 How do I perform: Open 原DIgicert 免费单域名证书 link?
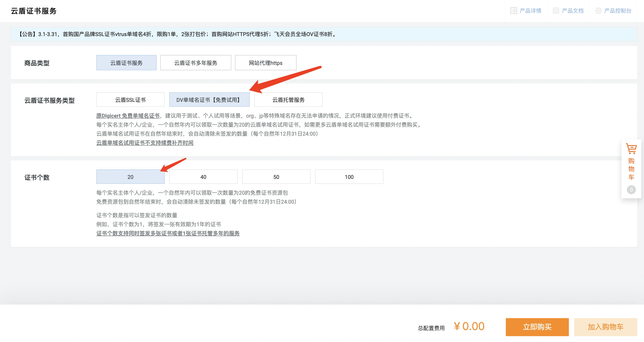[x=128, y=116]
